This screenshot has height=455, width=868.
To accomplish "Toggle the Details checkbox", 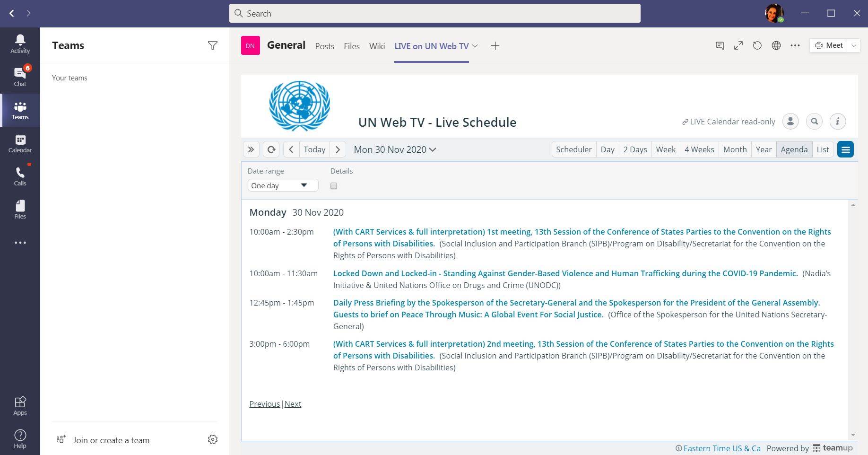I will 334,186.
